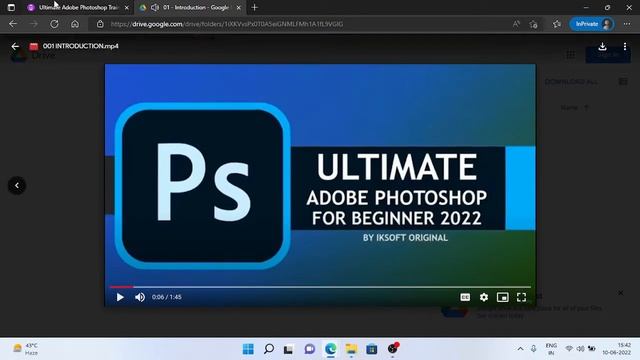Open the tab actions menu icon

click(11, 7)
